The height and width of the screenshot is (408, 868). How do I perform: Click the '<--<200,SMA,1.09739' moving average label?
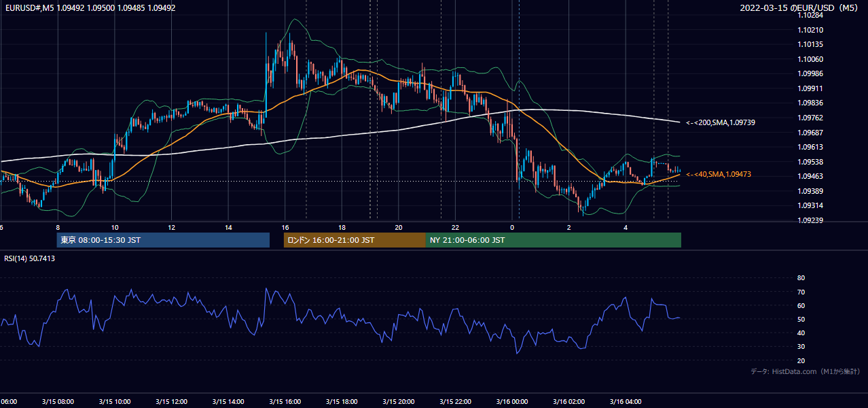[721, 122]
